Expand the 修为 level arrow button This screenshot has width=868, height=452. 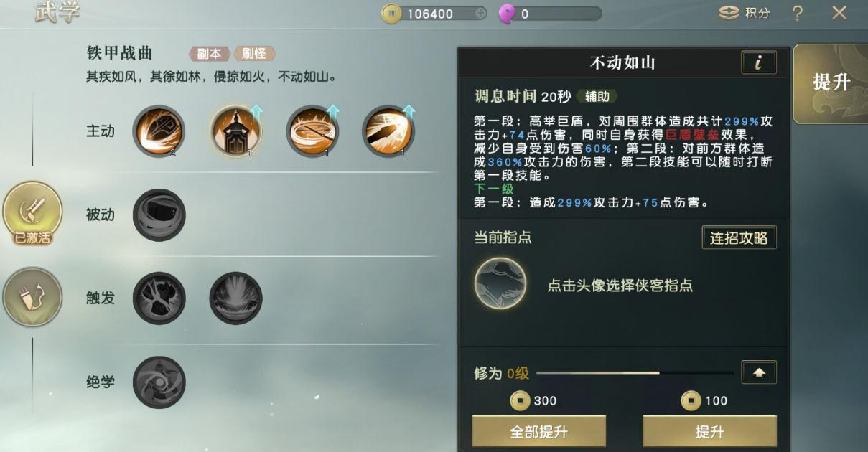tap(759, 372)
